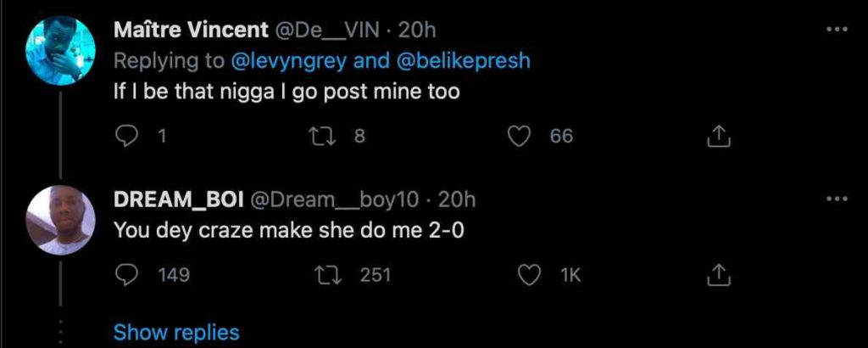The height and width of the screenshot is (348, 868).
Task: Open DREAM_BOI's profile picture
Action: 62,219
